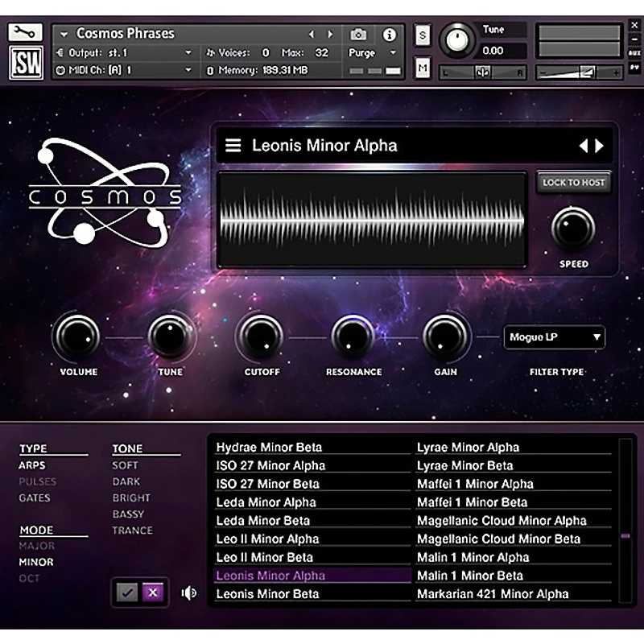Click the pan center stereo icon
This screenshot has height=644, width=644.
tap(482, 72)
